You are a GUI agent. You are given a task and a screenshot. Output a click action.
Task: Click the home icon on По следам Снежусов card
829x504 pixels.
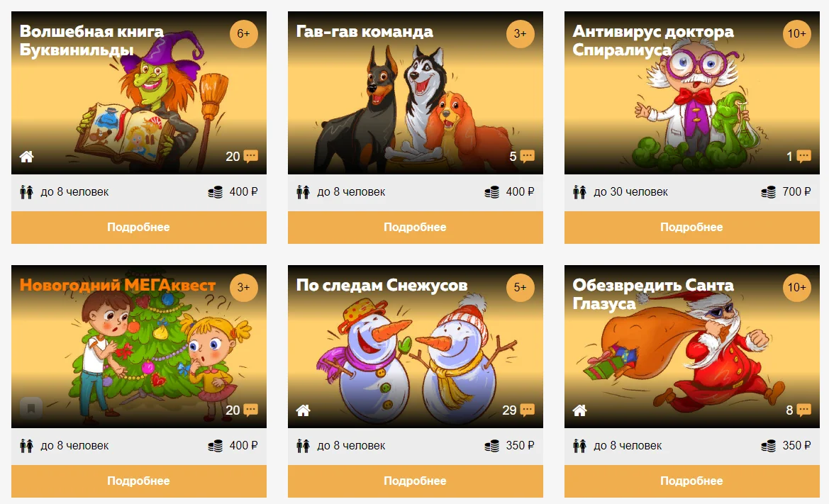tap(303, 410)
